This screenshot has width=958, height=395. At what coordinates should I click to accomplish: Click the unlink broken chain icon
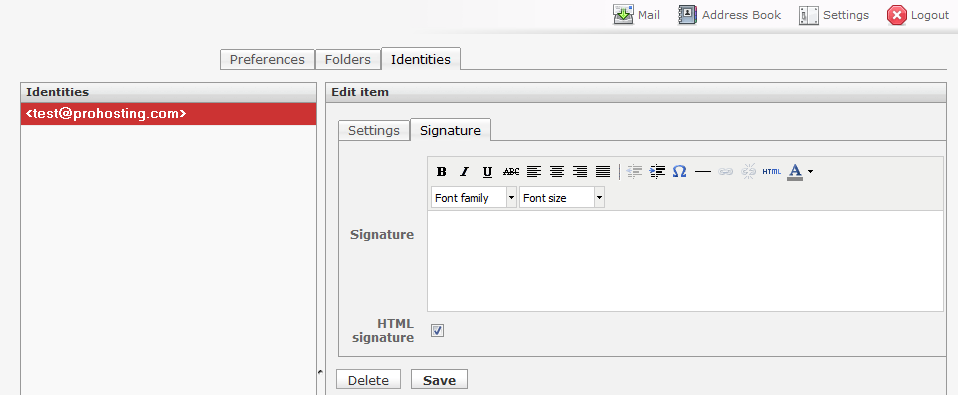[748, 172]
